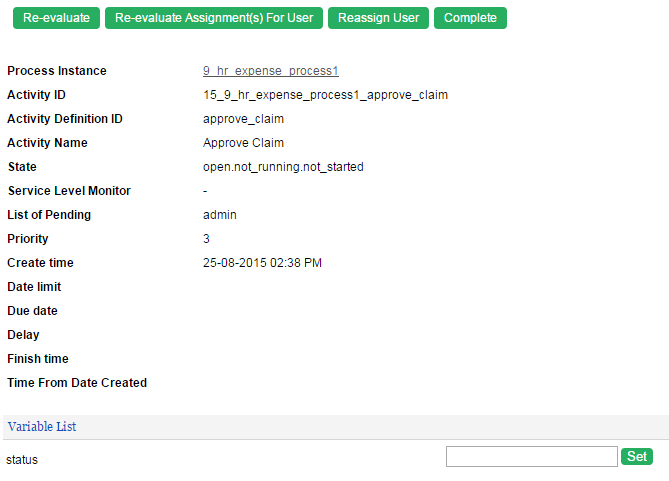The width and height of the screenshot is (669, 481).
Task: Select the Variable List section header
Action: tap(42, 427)
